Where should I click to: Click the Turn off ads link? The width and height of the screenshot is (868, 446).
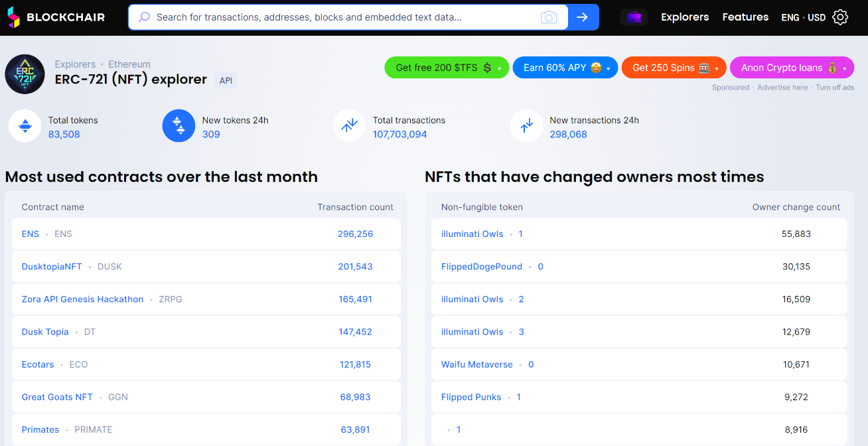(x=835, y=88)
